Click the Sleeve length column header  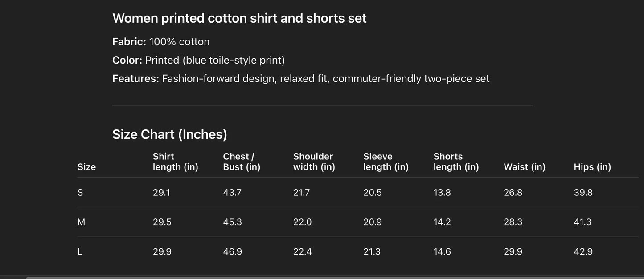point(386,162)
